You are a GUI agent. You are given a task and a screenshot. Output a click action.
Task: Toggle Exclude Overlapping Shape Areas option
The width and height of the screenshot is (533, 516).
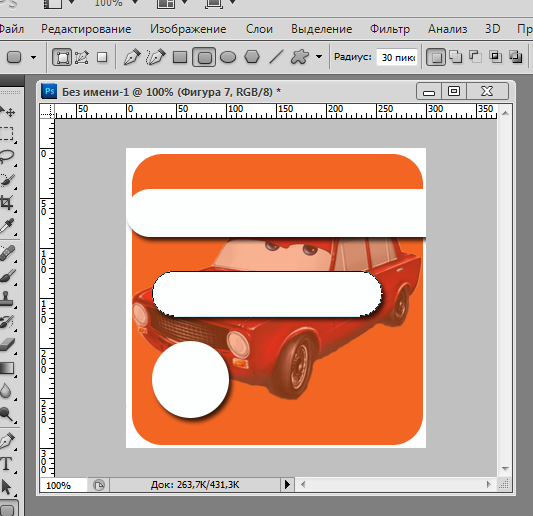pos(516,57)
